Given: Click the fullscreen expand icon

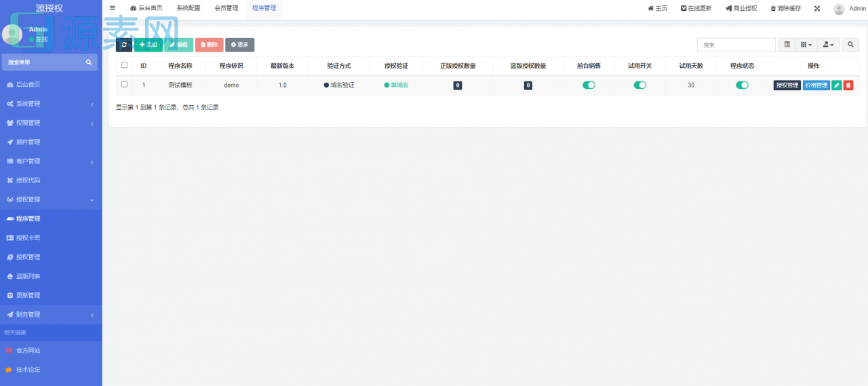Looking at the screenshot, I should (817, 8).
